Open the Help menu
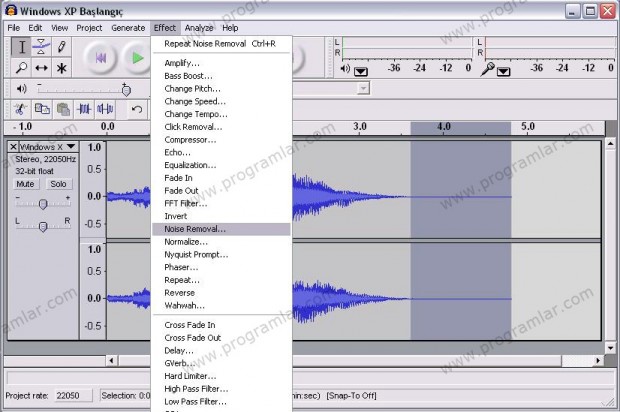 230,28
